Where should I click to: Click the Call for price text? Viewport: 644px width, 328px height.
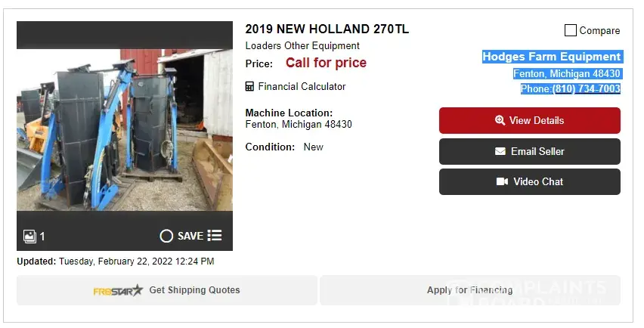pyautogui.click(x=326, y=63)
